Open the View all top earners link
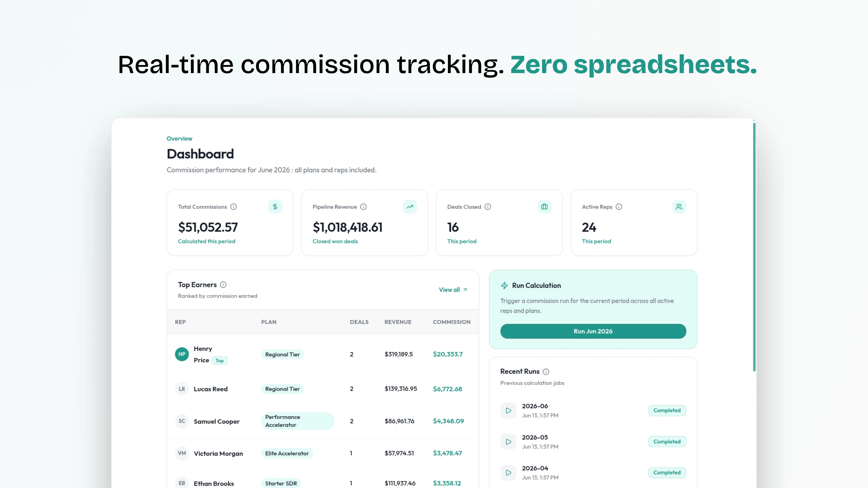The image size is (868, 488). click(453, 290)
